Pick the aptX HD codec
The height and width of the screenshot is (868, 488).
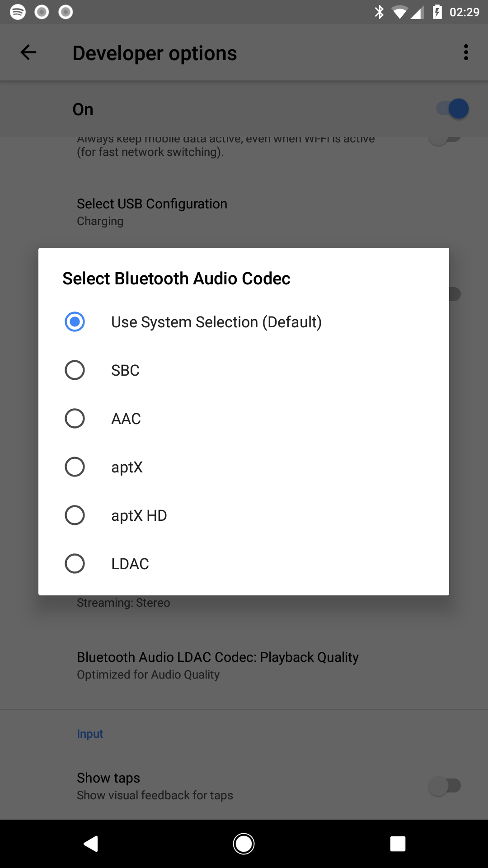pyautogui.click(x=75, y=515)
